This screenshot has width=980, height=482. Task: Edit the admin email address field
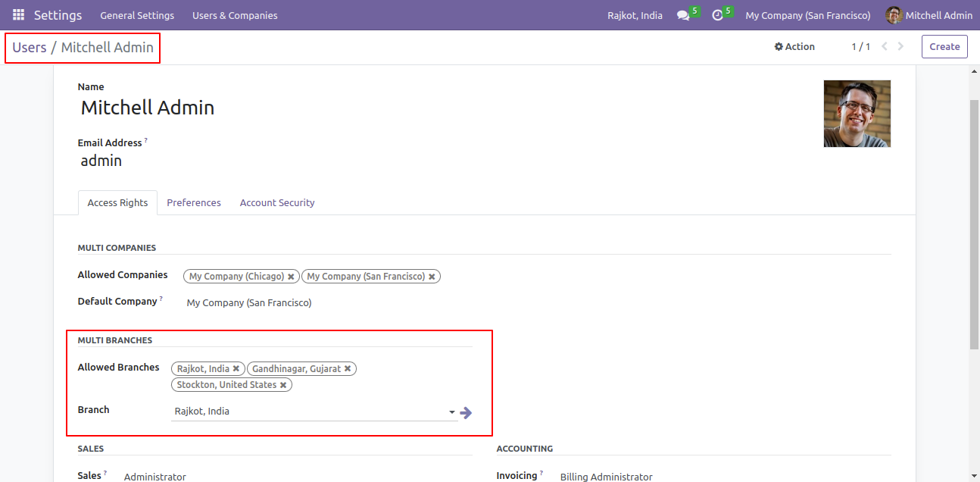pos(101,161)
